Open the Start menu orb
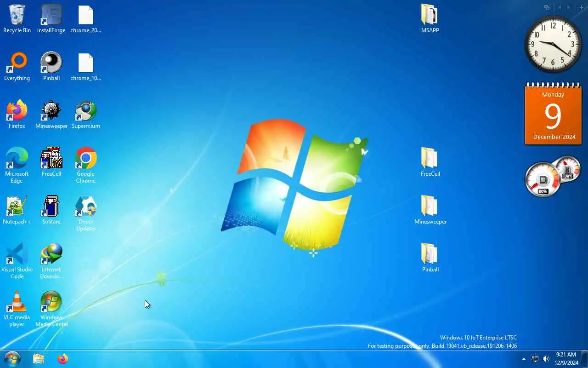Screen dimensions: 588x368 tap(12, 359)
